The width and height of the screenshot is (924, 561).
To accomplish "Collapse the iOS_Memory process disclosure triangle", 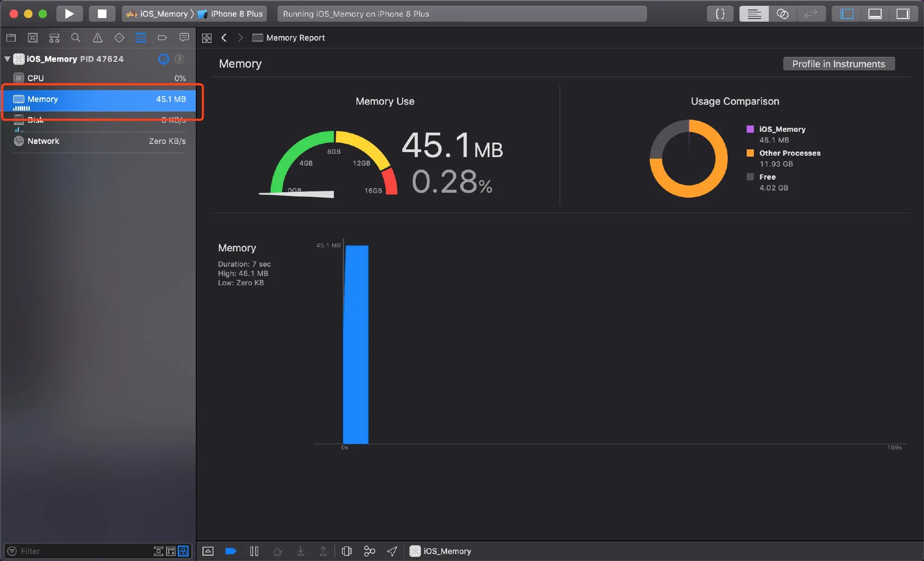I will point(7,59).
